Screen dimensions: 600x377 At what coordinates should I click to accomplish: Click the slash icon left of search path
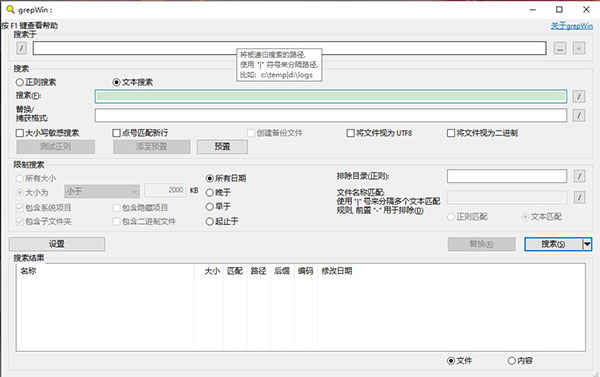[22, 48]
